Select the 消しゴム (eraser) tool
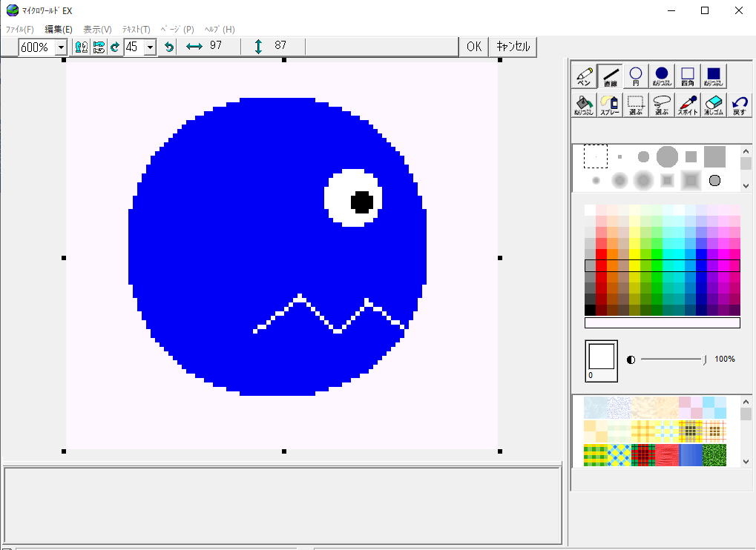 click(714, 105)
